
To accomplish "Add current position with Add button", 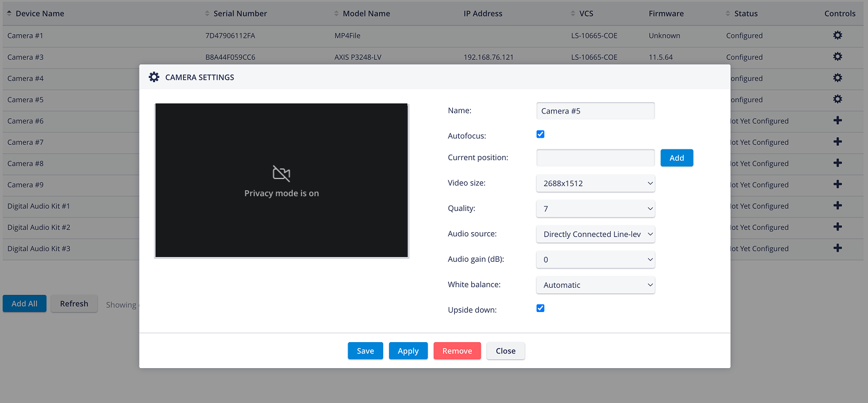I will coord(677,158).
